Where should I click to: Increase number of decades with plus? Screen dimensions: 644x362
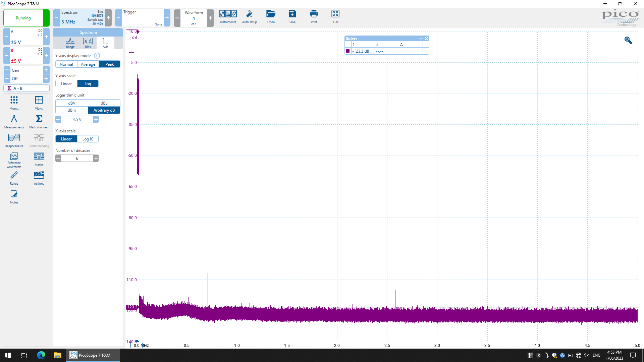96,158
